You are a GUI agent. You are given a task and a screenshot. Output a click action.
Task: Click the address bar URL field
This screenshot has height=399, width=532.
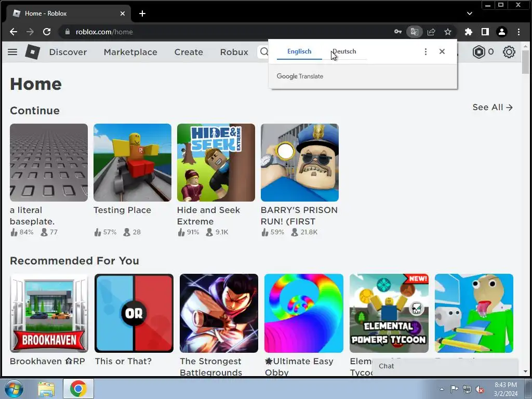click(224, 32)
